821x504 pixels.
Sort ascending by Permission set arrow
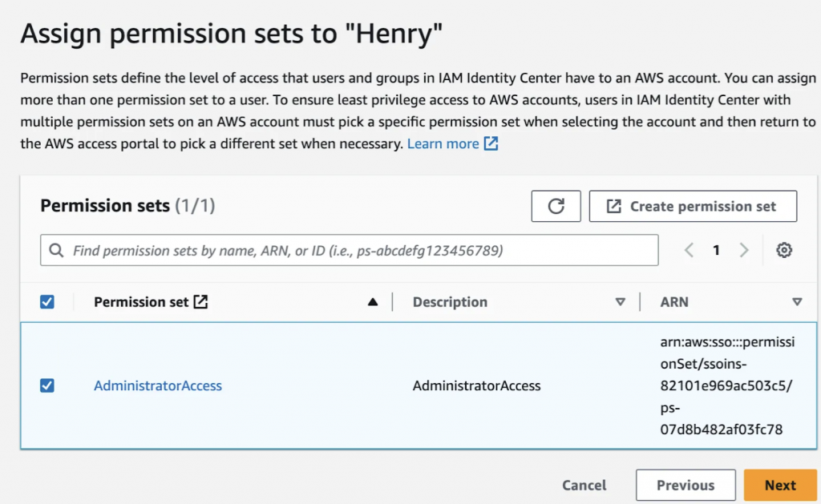tap(372, 302)
